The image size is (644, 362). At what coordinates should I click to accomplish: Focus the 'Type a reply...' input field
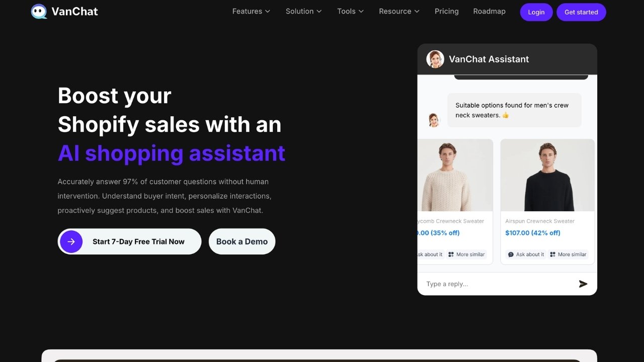[498, 284]
